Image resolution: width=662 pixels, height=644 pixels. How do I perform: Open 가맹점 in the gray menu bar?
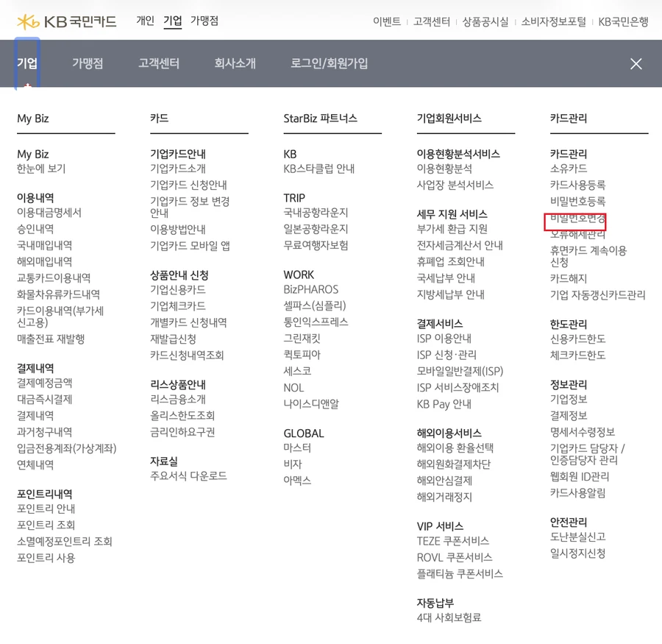click(88, 63)
